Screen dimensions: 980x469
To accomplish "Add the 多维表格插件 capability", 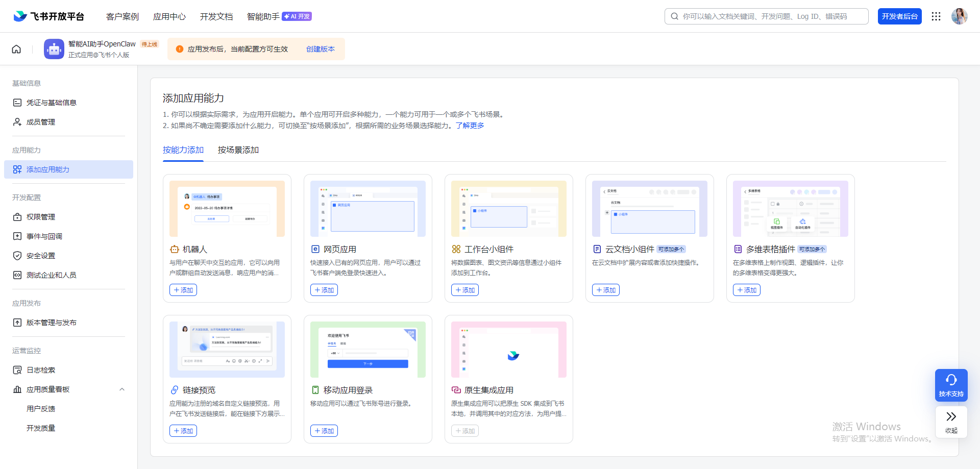I will pyautogui.click(x=747, y=290).
